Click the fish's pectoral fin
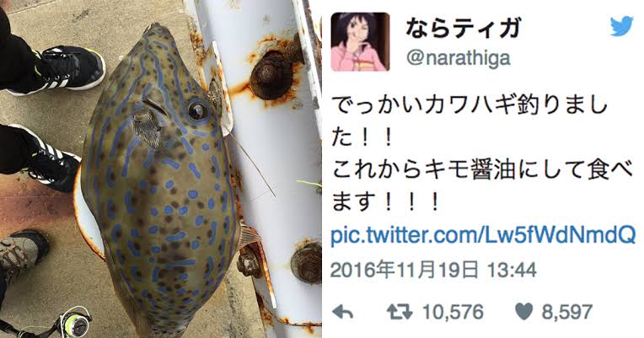 point(149,123)
